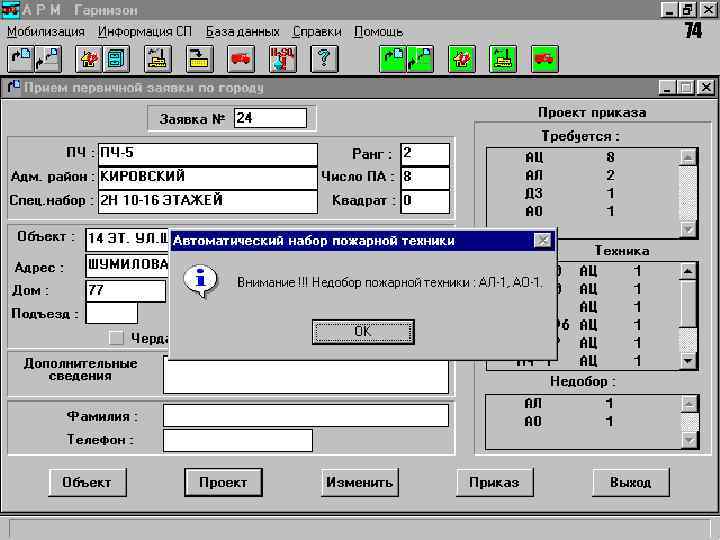Click the gray burning house toolbar icon

click(89, 59)
